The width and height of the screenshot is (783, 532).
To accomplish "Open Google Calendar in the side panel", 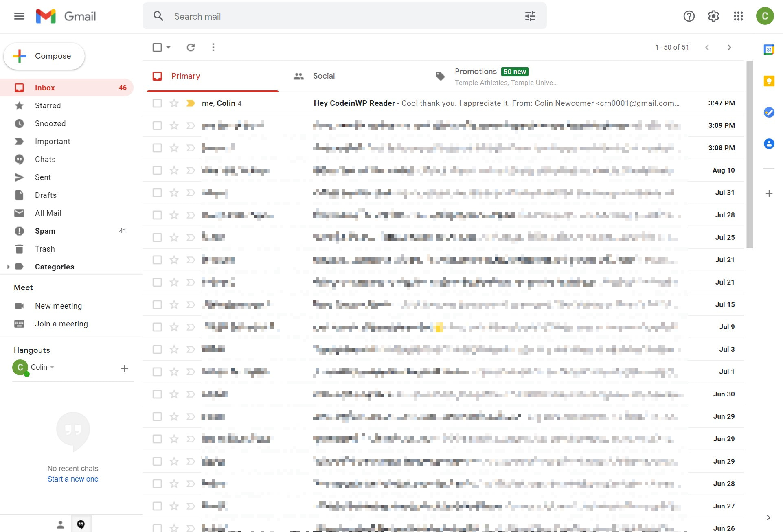I will (769, 49).
